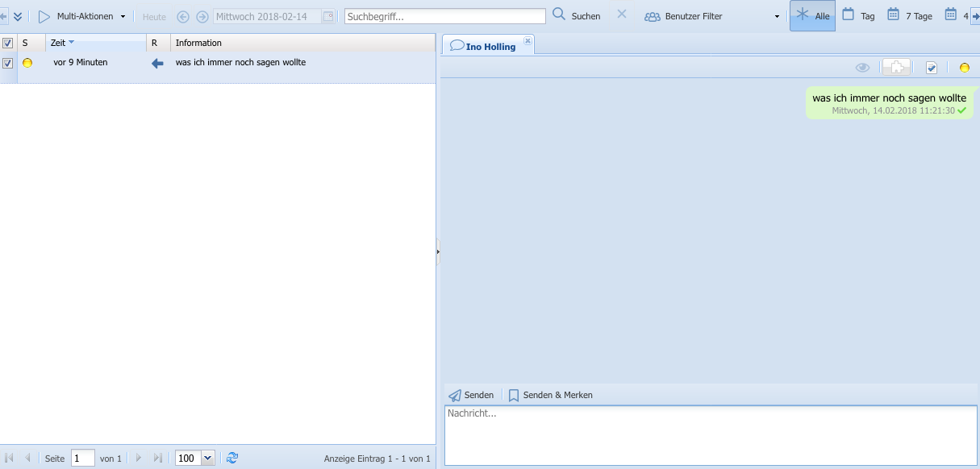
Task: Click the double-chevron down icon in toolbar
Action: (18, 16)
